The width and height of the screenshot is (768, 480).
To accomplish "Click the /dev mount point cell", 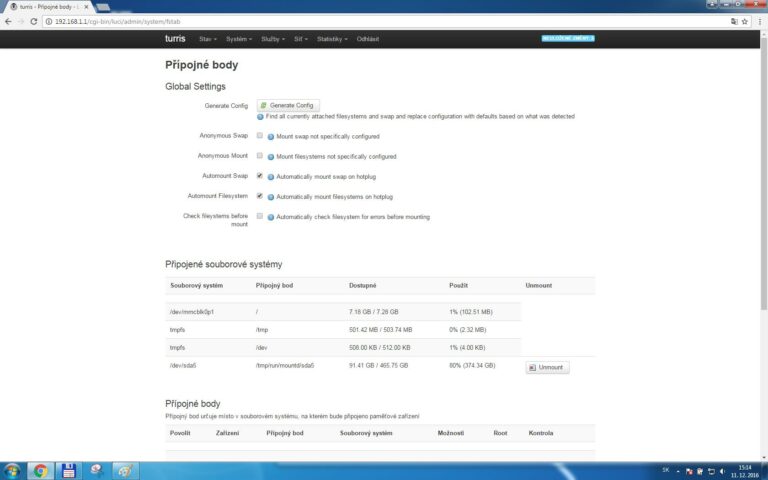I will [261, 348].
